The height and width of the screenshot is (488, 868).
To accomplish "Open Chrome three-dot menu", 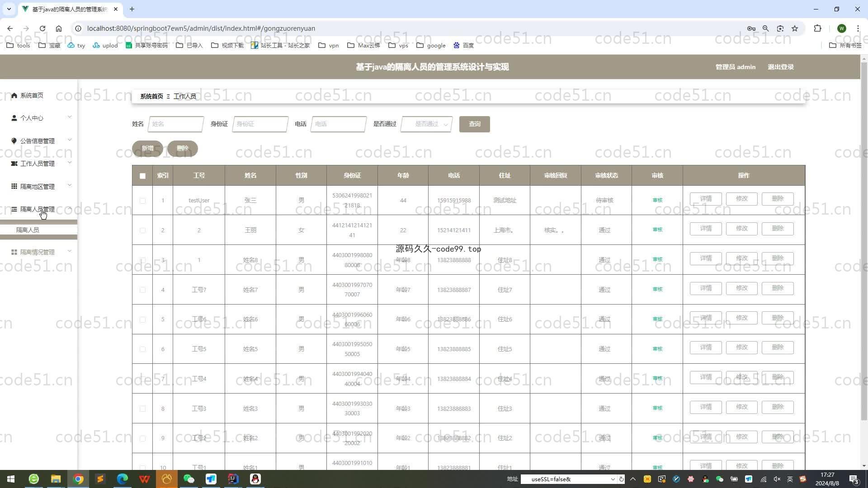I will (858, 28).
